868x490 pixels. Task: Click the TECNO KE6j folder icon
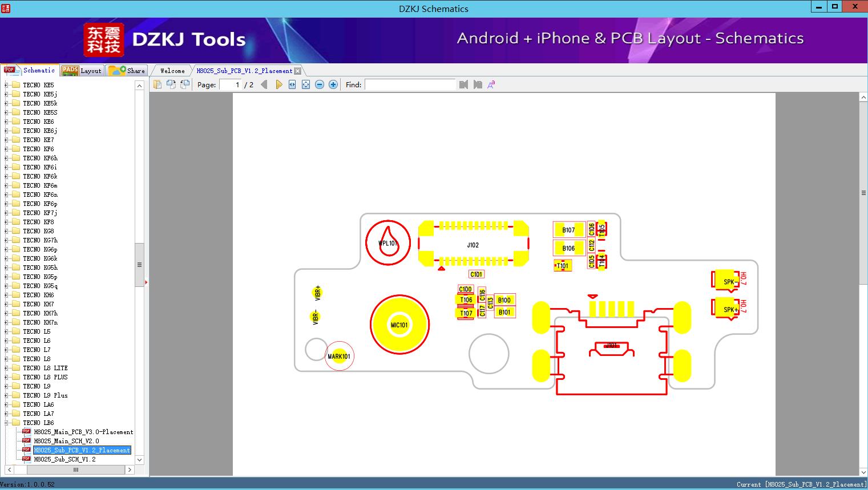point(16,131)
